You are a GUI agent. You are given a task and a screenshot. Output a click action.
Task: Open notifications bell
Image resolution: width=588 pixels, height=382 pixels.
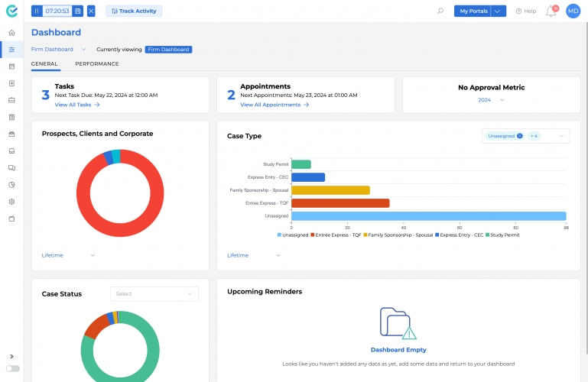click(551, 11)
